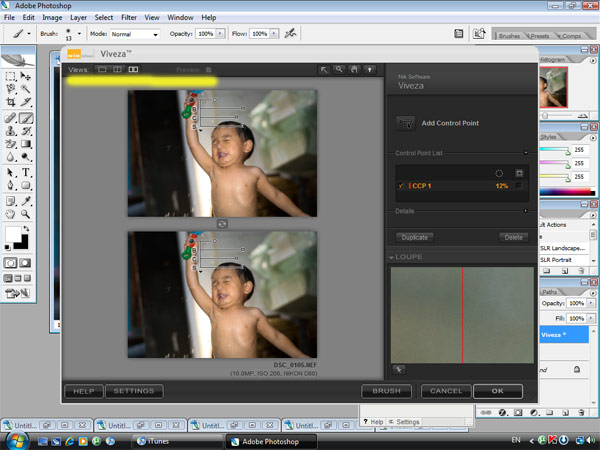Select the Type tool

25,173
